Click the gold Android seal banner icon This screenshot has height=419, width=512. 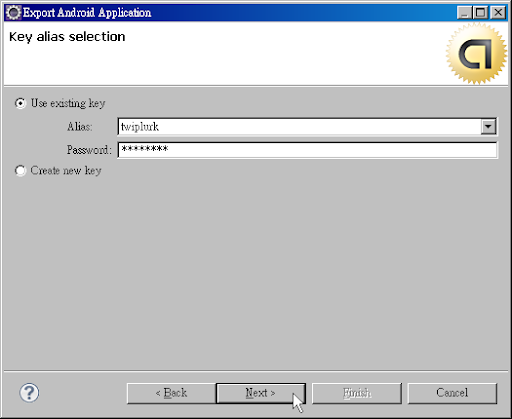(477, 53)
